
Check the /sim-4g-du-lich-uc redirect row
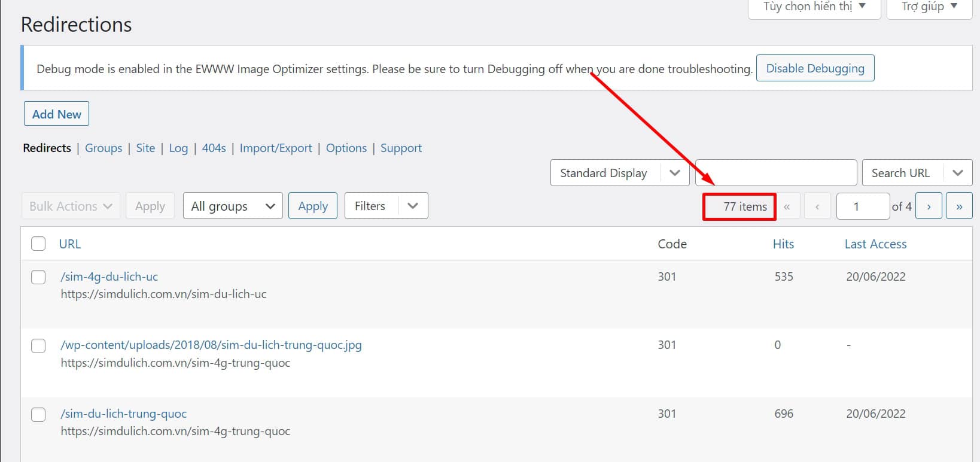pos(38,277)
